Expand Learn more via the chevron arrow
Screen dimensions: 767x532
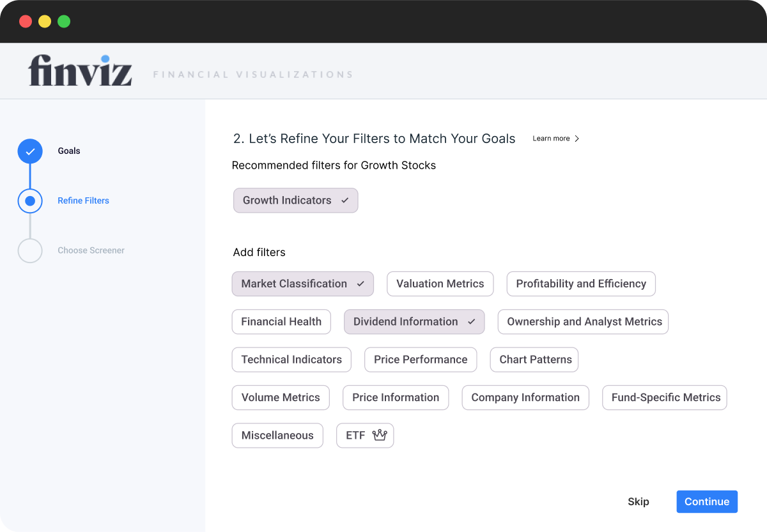pyautogui.click(x=577, y=139)
